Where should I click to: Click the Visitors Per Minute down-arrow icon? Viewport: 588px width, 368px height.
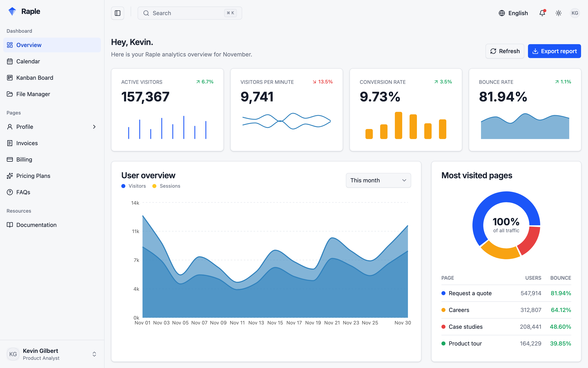point(314,82)
